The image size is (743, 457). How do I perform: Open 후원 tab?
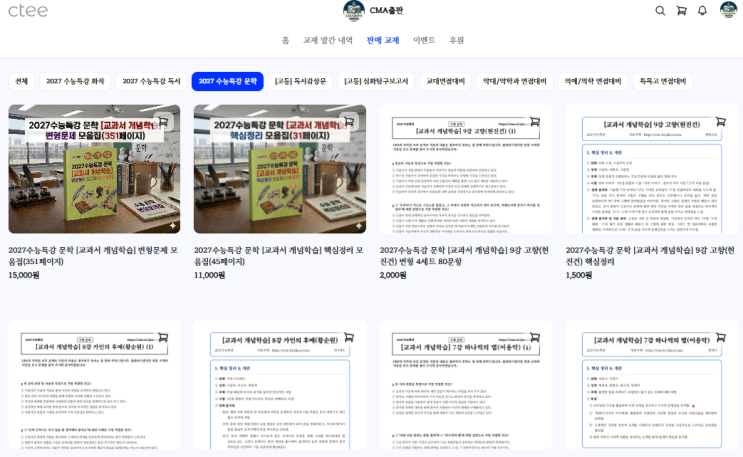tap(456, 40)
